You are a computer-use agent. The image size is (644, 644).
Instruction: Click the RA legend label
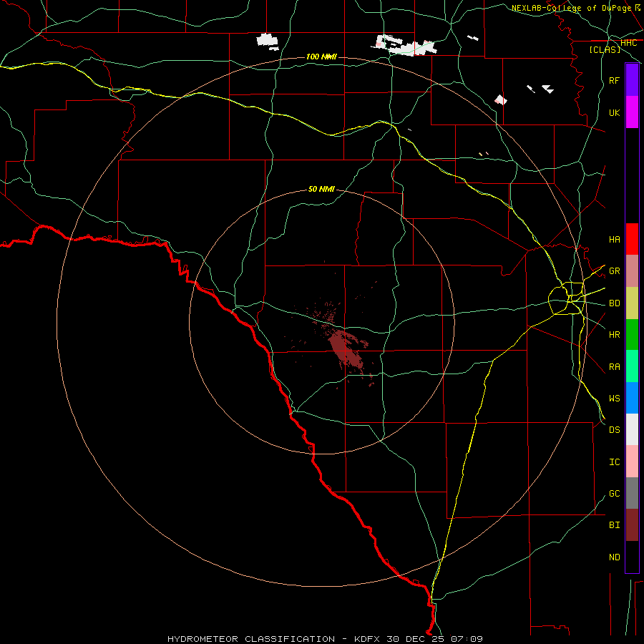[x=614, y=366]
